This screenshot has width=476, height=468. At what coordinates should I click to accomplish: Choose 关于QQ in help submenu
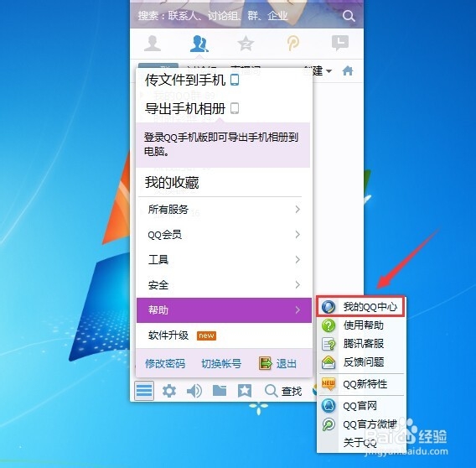click(x=360, y=443)
